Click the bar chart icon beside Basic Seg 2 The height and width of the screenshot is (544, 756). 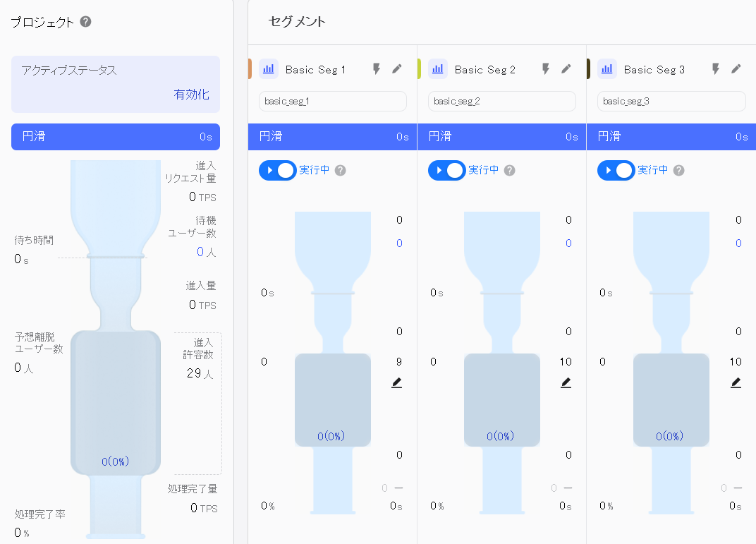coord(437,68)
